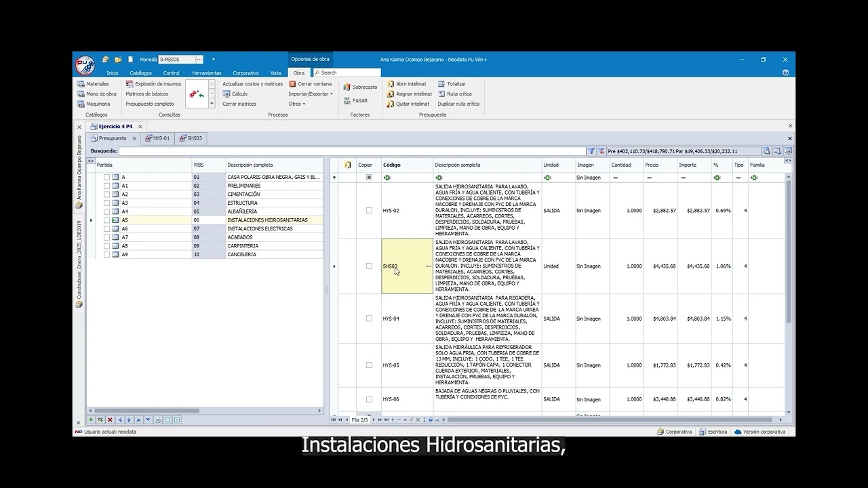
Task: Delete partida with red X icon
Action: (x=110, y=420)
